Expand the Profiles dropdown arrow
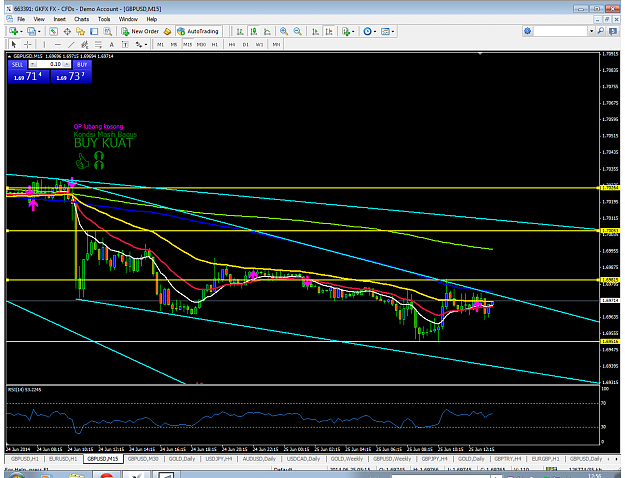Viewport: 625px width, 478px height. pos(39,31)
